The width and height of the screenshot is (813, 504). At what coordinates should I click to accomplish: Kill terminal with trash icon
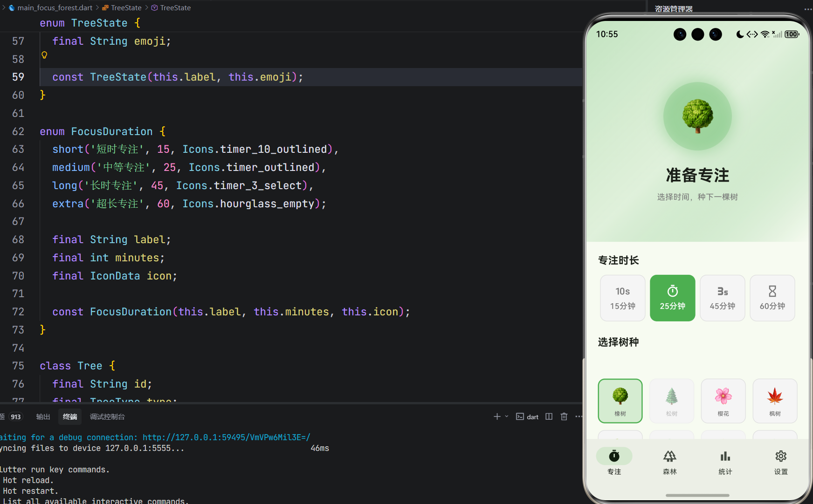click(x=564, y=416)
